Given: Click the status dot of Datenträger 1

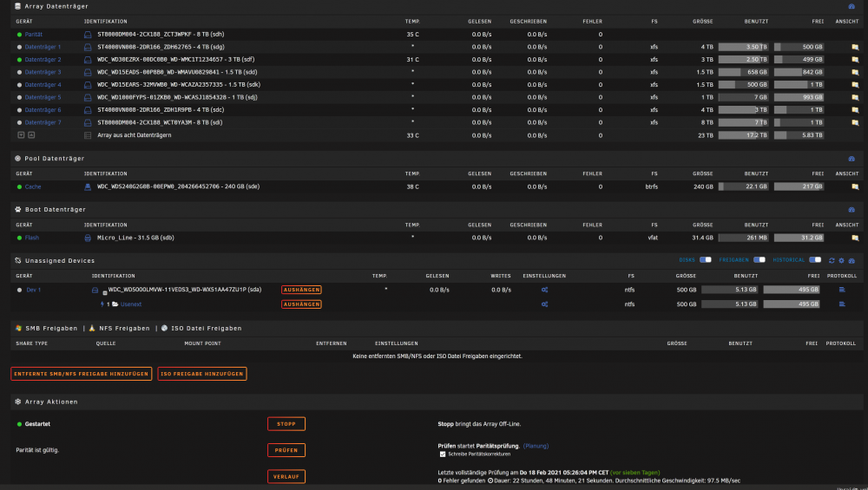Looking at the screenshot, I should click(19, 47).
